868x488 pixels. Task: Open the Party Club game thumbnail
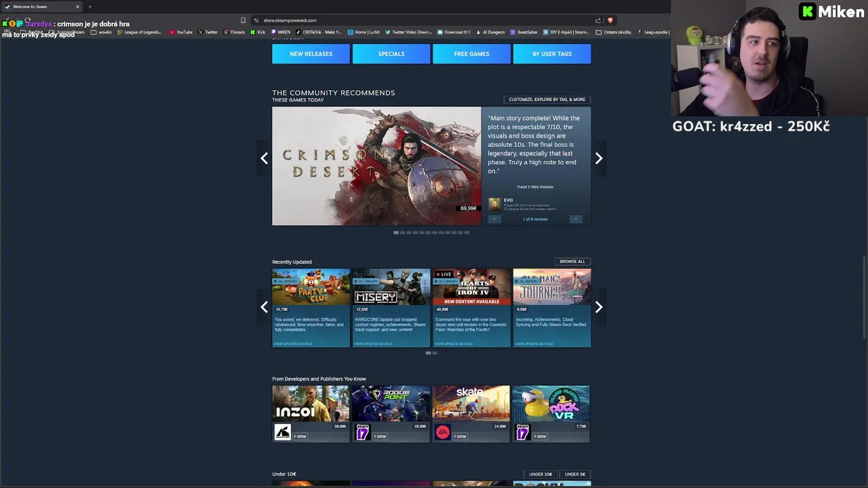point(311,287)
